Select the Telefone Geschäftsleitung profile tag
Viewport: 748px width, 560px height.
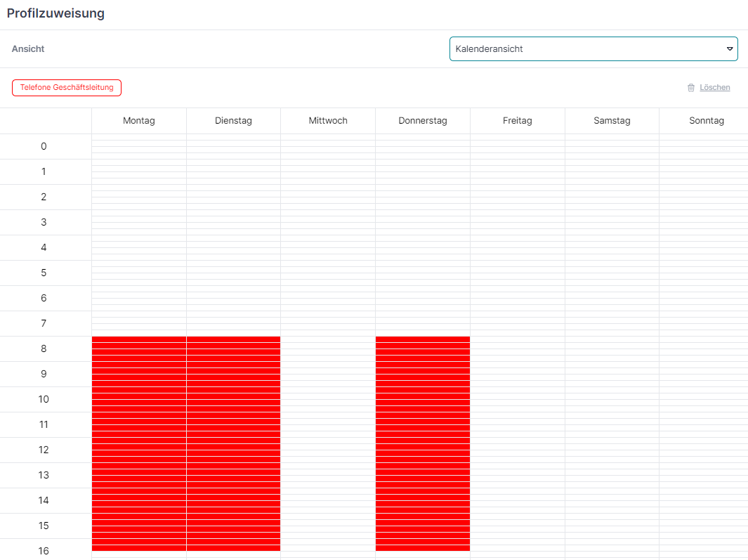coord(67,88)
